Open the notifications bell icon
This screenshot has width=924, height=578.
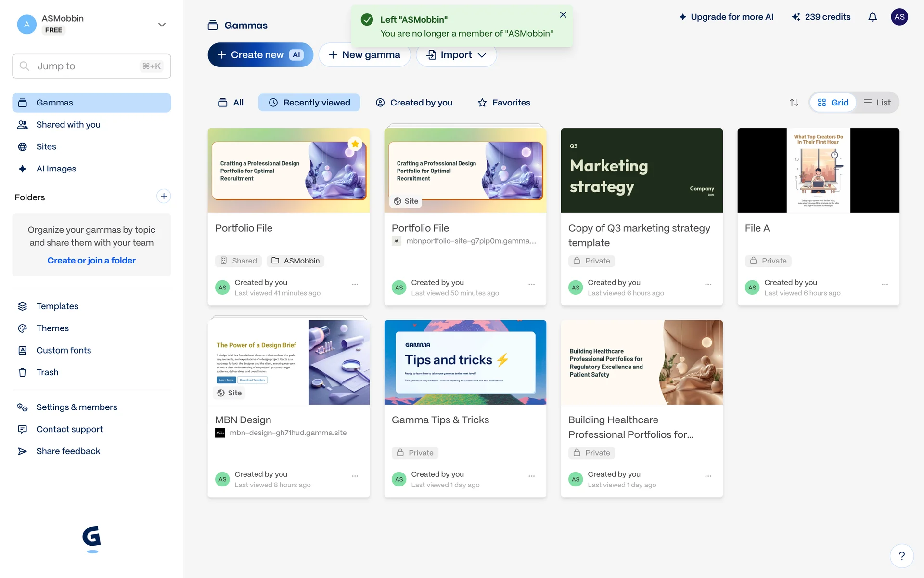[872, 17]
